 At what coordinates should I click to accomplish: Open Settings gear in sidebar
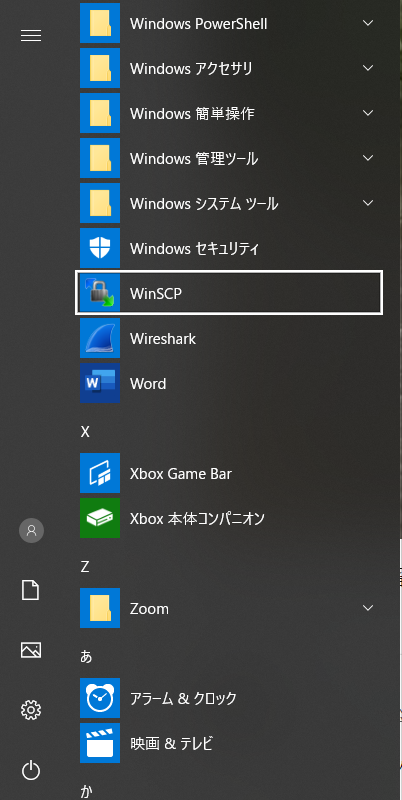(x=31, y=710)
